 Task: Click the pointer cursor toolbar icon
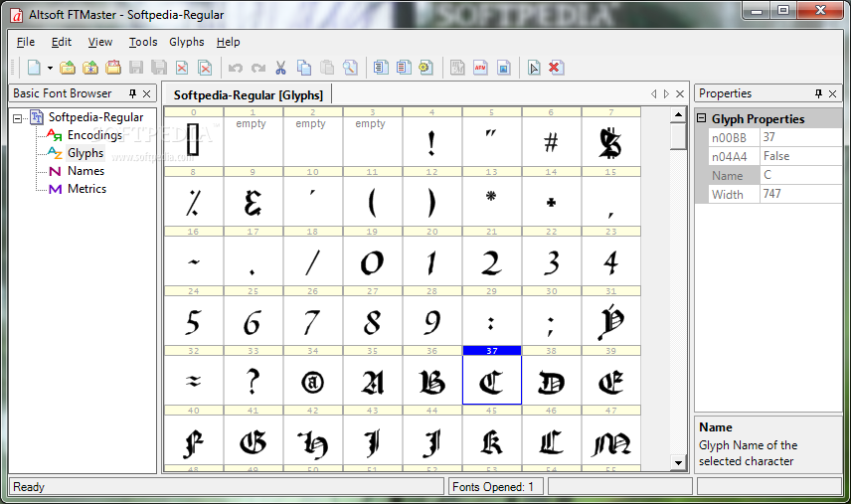tap(534, 68)
